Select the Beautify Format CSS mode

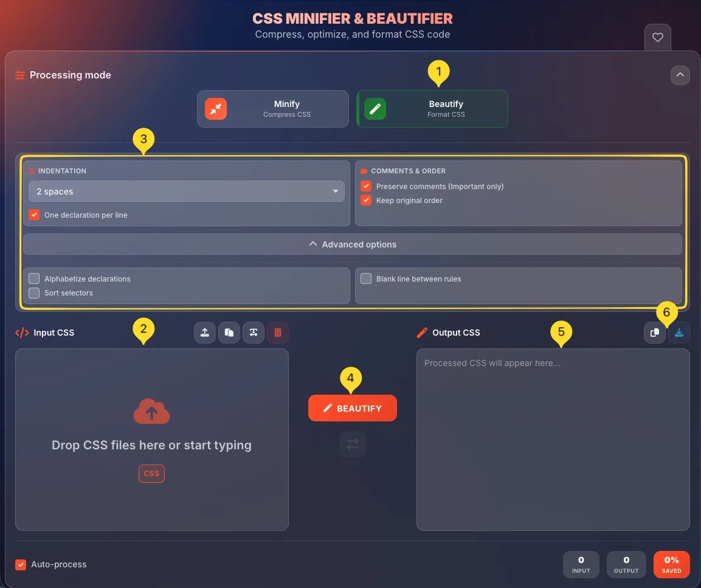pyautogui.click(x=432, y=109)
